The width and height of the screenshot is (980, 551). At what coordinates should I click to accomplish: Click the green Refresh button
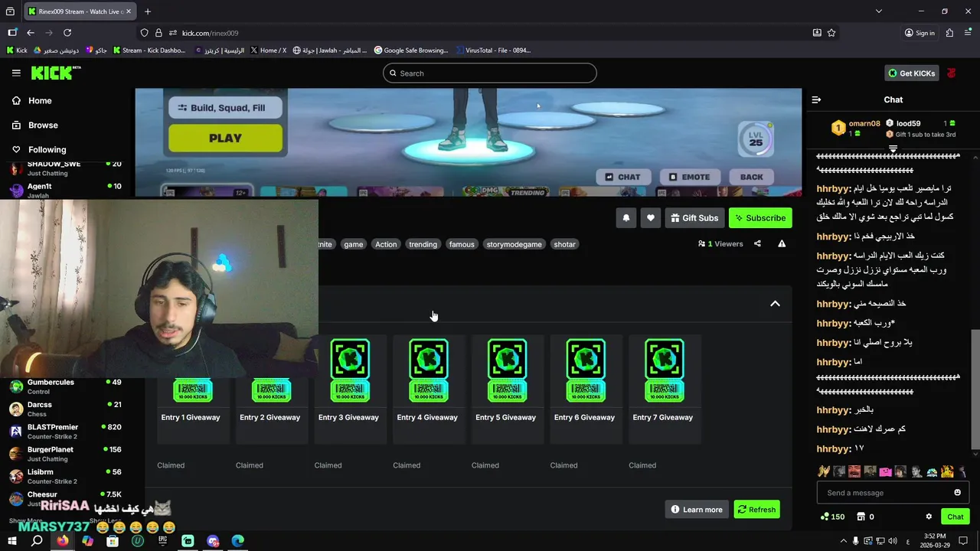coord(756,510)
